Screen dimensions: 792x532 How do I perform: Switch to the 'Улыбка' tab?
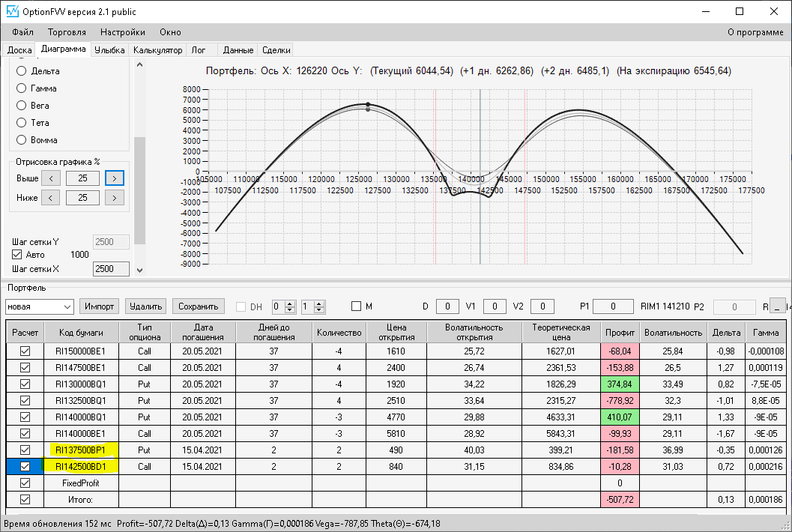coord(109,50)
